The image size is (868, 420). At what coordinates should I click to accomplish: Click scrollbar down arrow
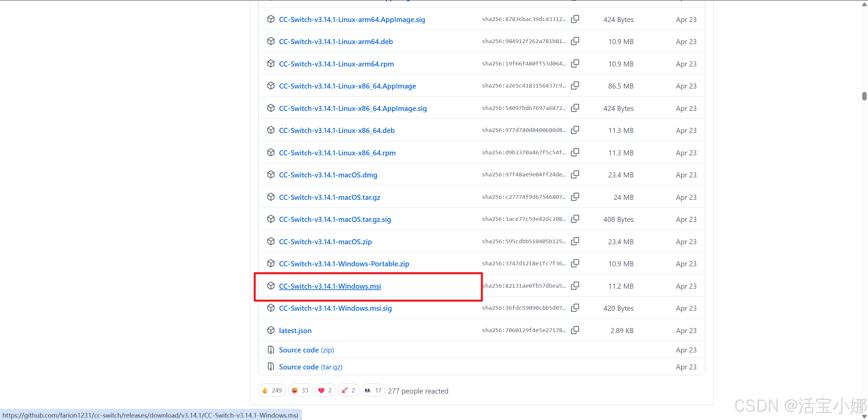864,417
